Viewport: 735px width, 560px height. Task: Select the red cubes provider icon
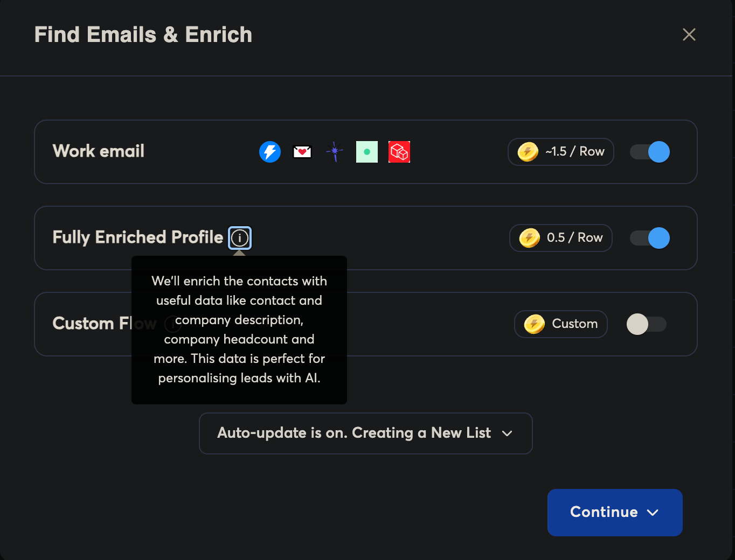[399, 152]
